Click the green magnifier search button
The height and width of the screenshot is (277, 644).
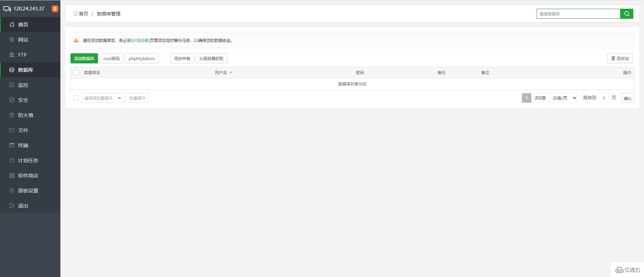pos(627,14)
